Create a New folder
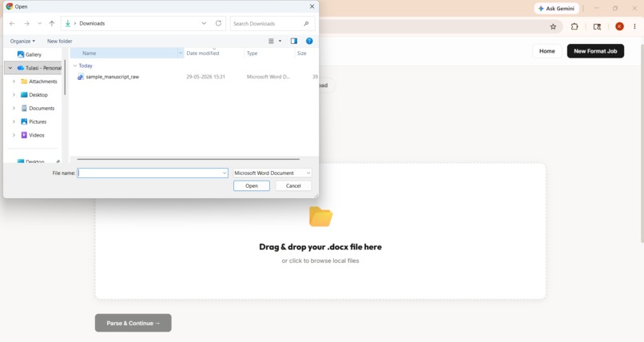The image size is (644, 342). [x=60, y=41]
